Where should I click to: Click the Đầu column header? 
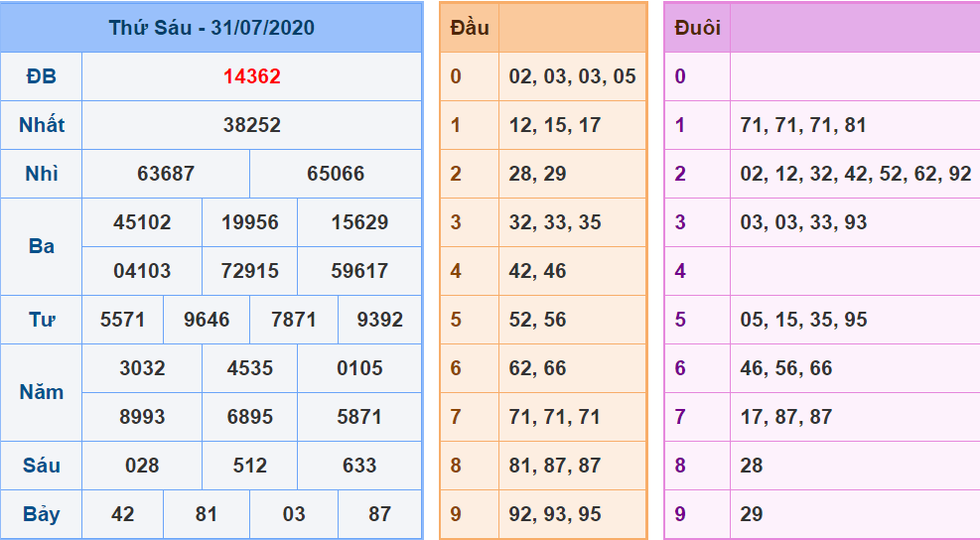[x=470, y=28]
